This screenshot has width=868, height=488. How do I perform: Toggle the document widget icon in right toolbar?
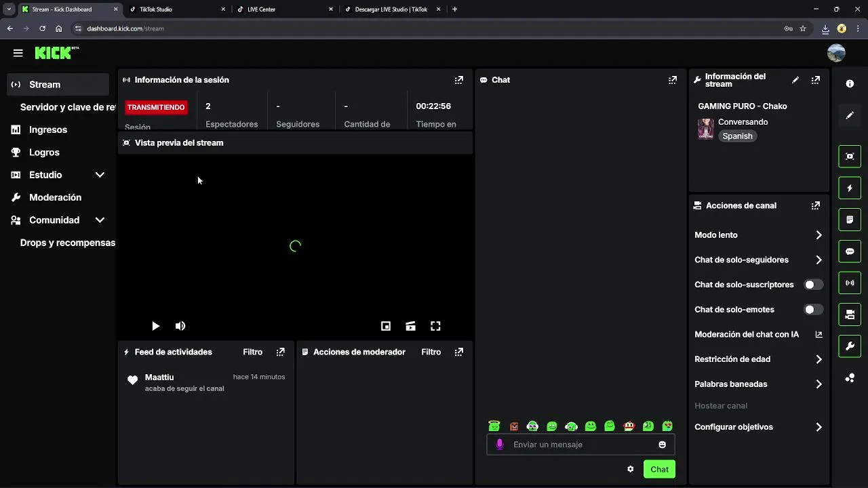pyautogui.click(x=850, y=220)
